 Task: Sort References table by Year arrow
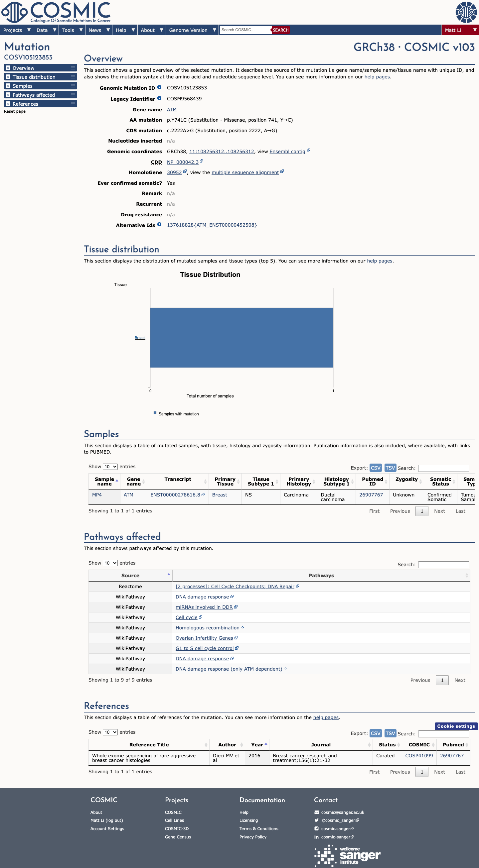coord(266,744)
